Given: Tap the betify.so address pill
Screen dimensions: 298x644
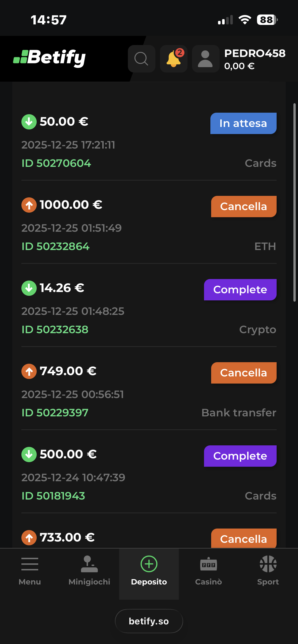Looking at the screenshot, I should click(x=149, y=621).
